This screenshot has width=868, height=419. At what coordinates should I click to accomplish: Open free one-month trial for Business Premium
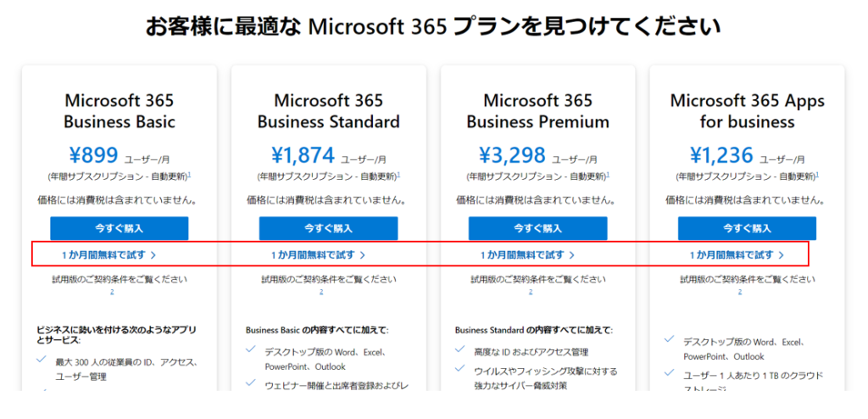pos(527,255)
